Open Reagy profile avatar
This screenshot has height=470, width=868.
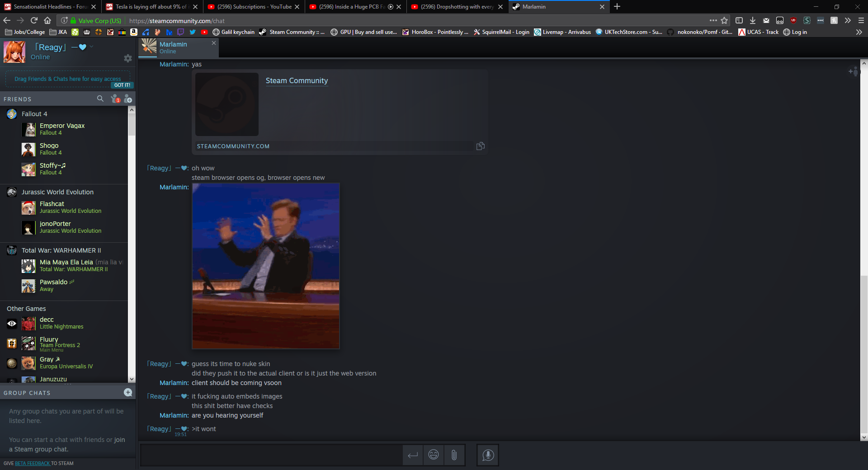click(x=14, y=52)
